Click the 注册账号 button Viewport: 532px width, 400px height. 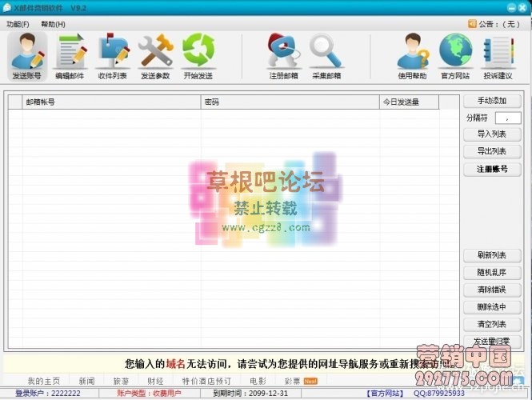(x=492, y=169)
